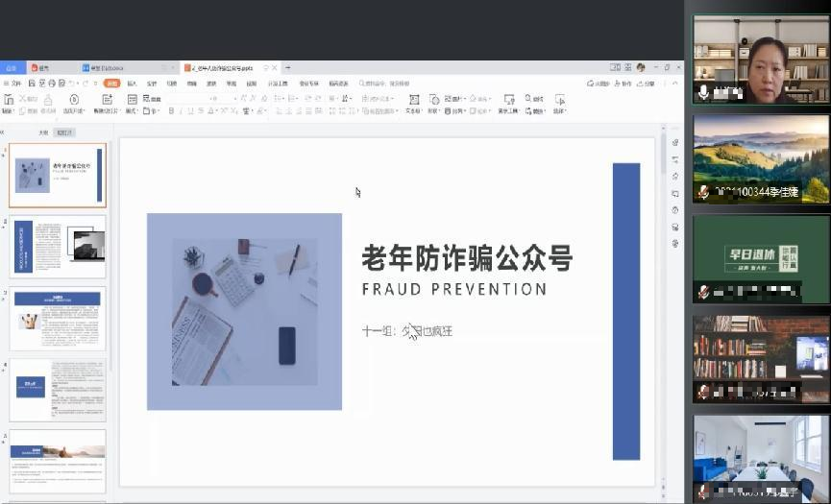
Task: Toggle Bold formatting
Action: point(171,111)
